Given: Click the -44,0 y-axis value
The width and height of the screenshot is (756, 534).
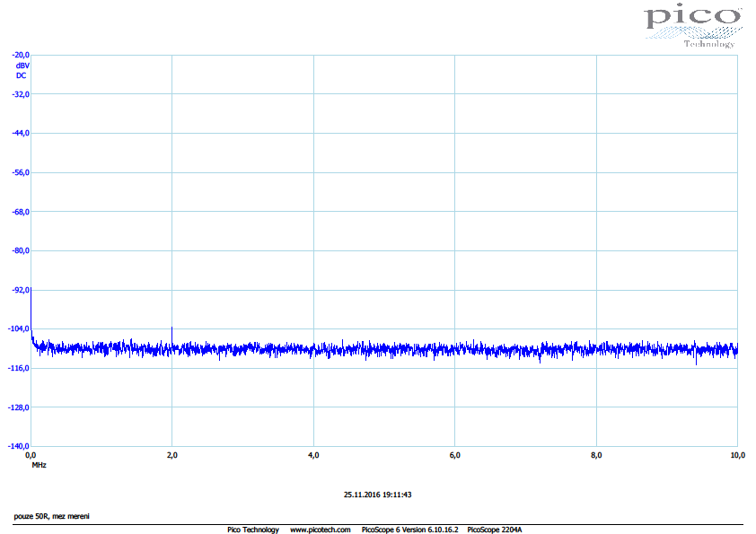Looking at the screenshot, I should tap(21, 133).
